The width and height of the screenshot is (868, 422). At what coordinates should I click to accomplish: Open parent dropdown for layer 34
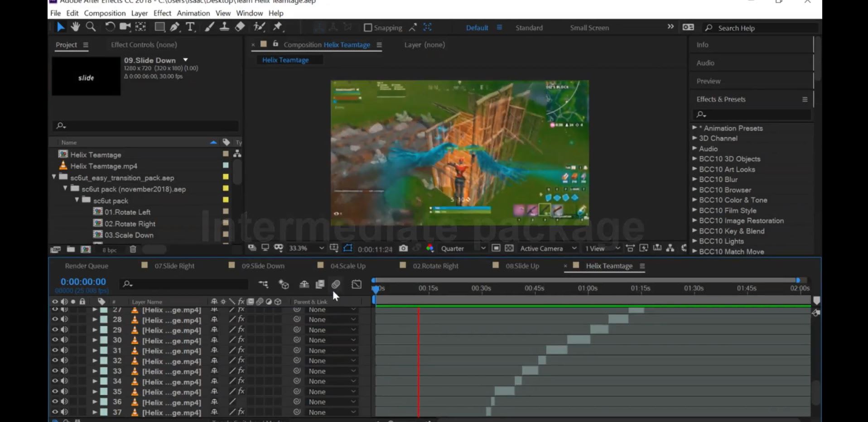pos(332,381)
